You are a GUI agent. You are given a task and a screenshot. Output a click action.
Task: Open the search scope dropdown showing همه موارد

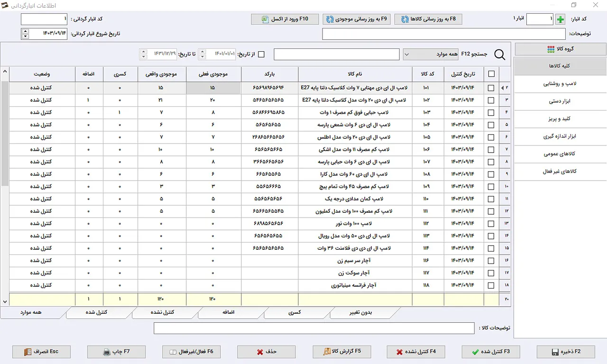coord(431,55)
